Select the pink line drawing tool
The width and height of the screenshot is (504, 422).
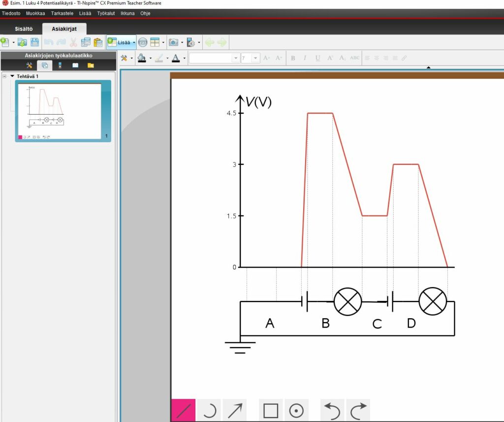(x=183, y=410)
